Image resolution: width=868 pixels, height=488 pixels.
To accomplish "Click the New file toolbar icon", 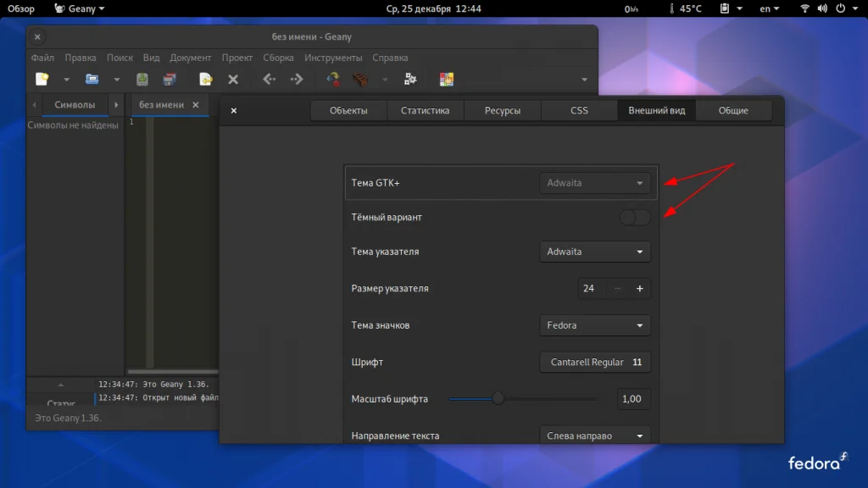I will click(42, 80).
